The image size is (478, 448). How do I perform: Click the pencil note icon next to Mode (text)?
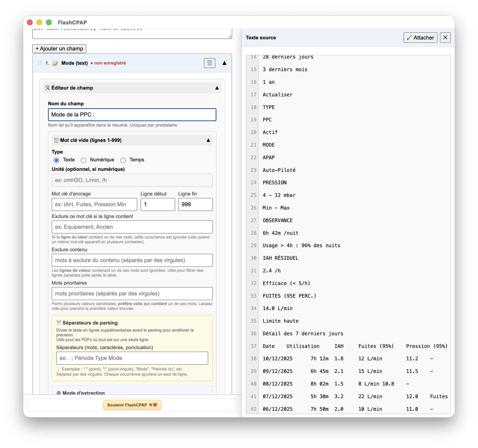pyautogui.click(x=55, y=63)
